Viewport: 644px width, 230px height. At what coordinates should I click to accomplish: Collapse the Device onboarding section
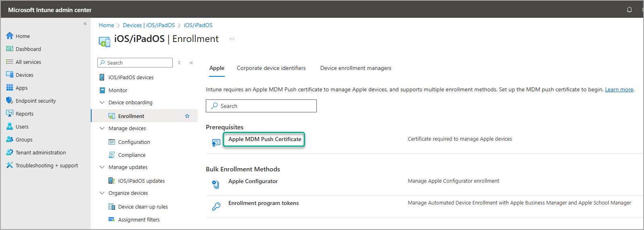102,102
